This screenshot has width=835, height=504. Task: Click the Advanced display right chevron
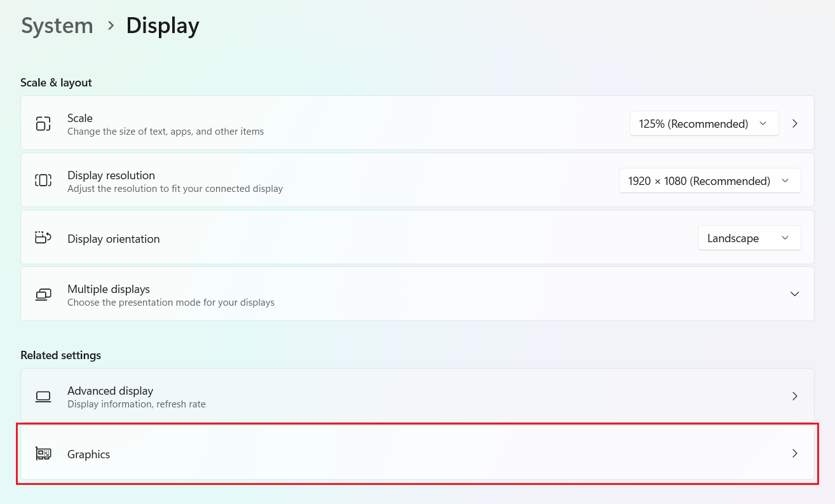click(795, 396)
